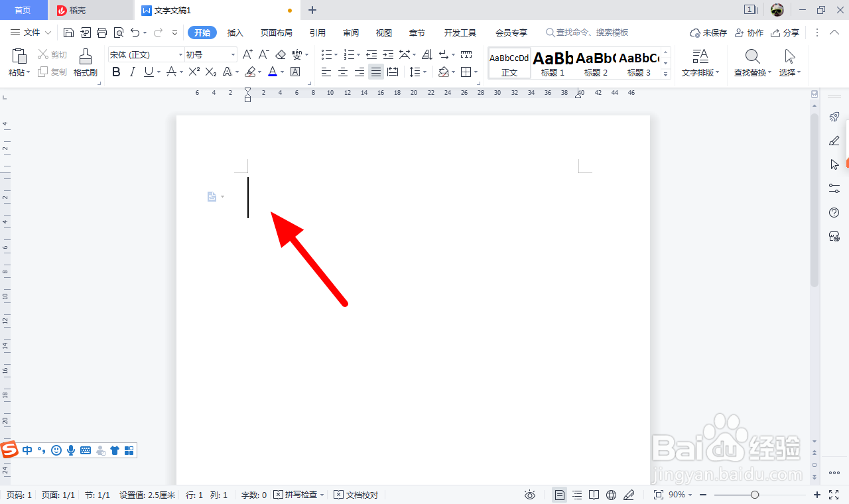Clear formatting with the eraser icon
This screenshot has height=504, width=849.
click(x=281, y=54)
